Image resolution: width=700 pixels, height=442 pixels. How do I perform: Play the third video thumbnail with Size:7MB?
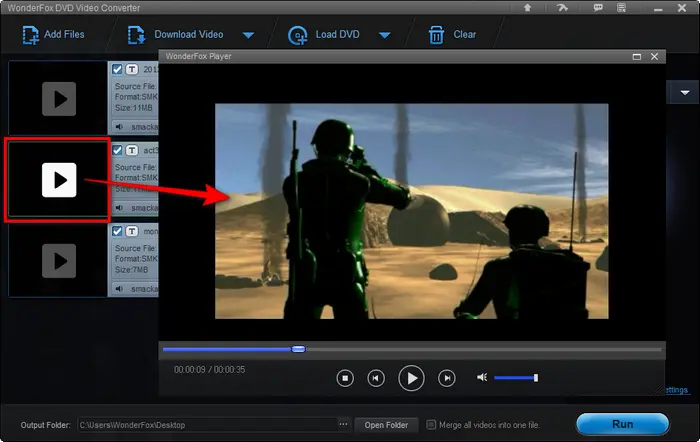coord(59,261)
